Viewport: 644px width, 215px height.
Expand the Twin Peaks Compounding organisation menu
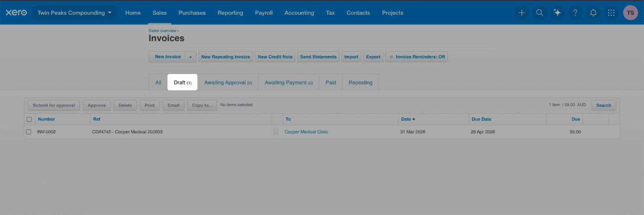pyautogui.click(x=74, y=13)
